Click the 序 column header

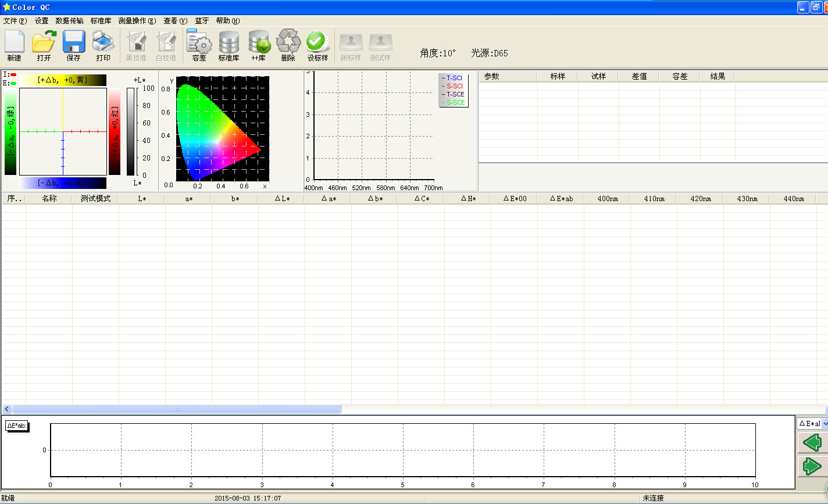(x=14, y=198)
